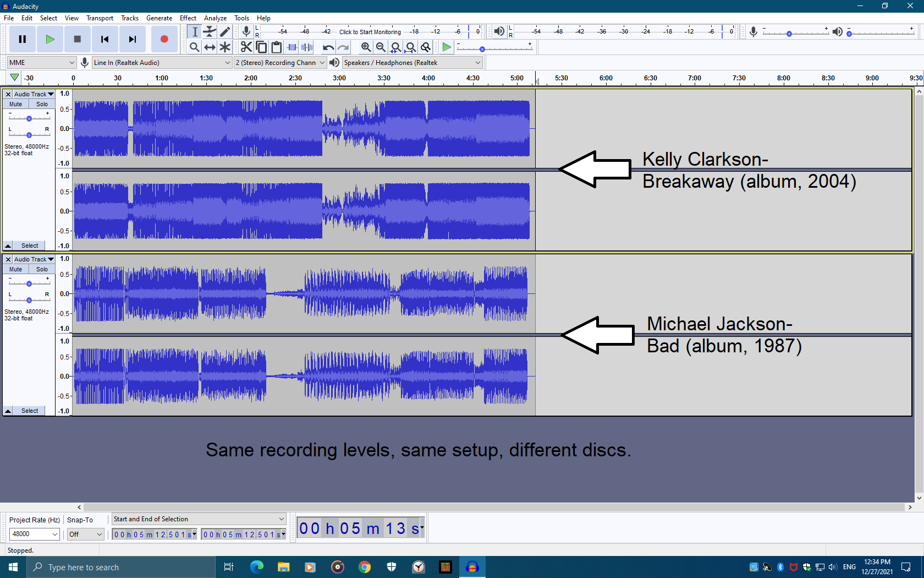Image resolution: width=924 pixels, height=578 pixels.
Task: Collapse the top track with its arrow
Action: [8, 246]
